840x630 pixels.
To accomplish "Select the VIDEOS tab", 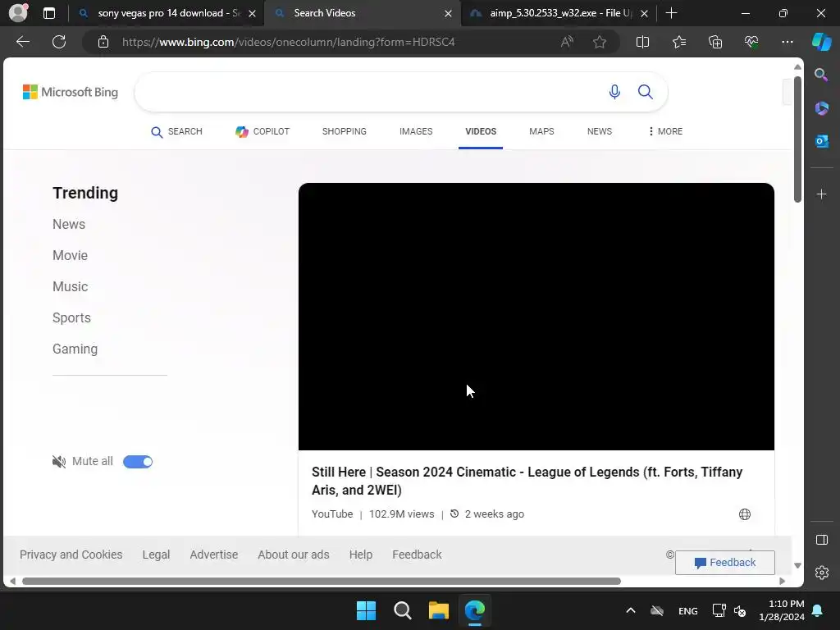I will coord(481,131).
